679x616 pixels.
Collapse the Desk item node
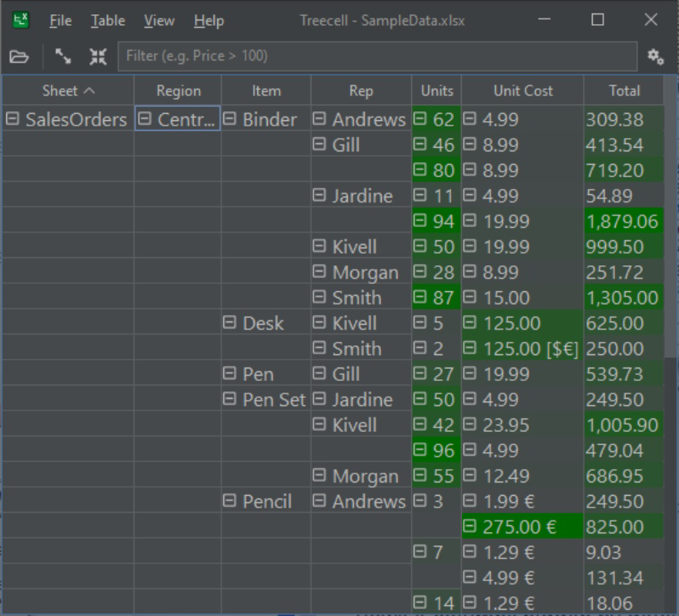click(229, 323)
